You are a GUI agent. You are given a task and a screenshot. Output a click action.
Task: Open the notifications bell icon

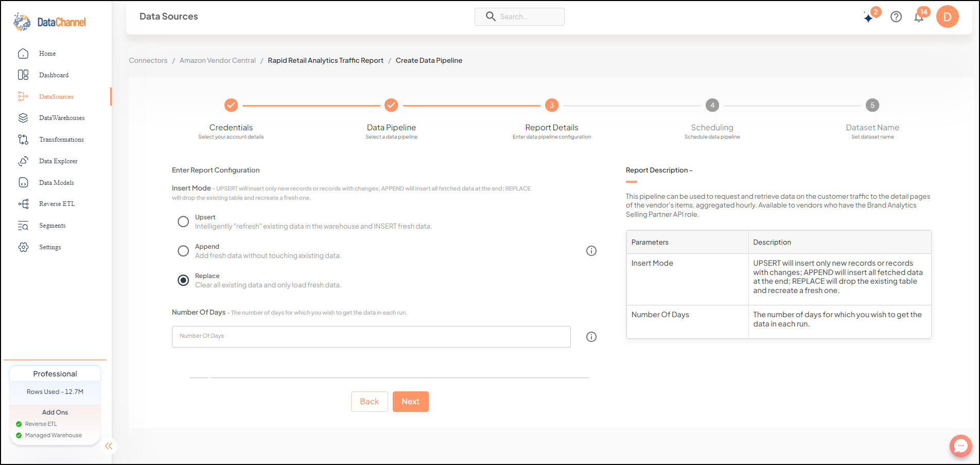tap(919, 18)
